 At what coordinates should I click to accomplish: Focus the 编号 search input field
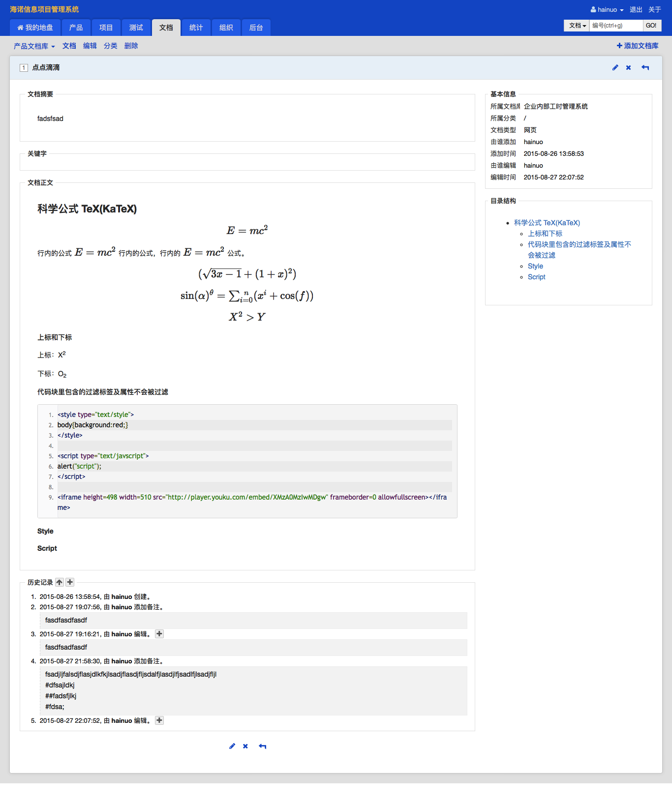[x=616, y=26]
